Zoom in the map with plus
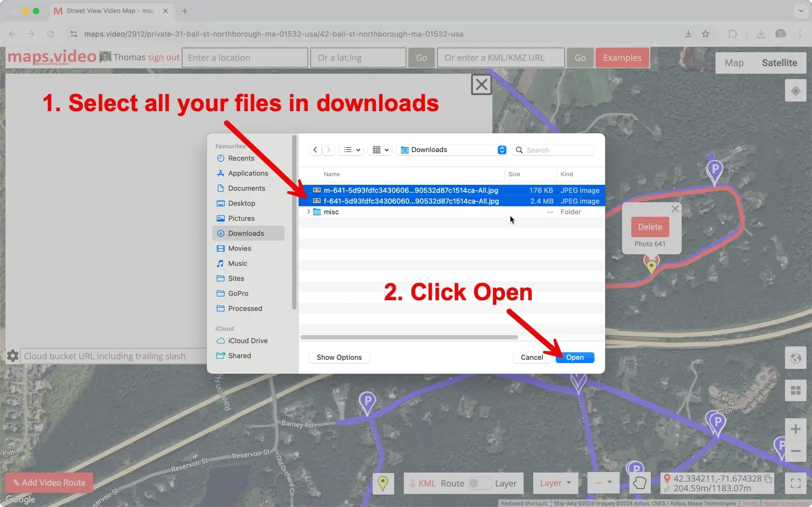The height and width of the screenshot is (507, 812). (795, 429)
